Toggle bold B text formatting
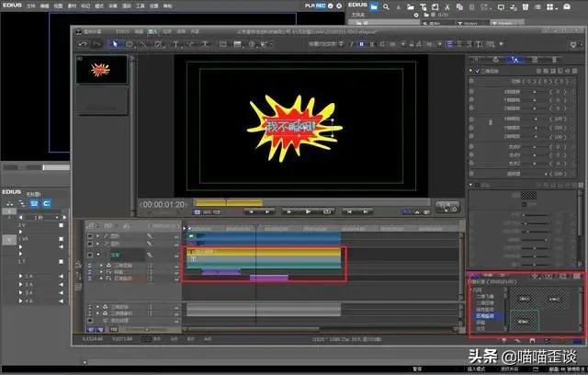This screenshot has width=588, height=375. pyautogui.click(x=361, y=44)
